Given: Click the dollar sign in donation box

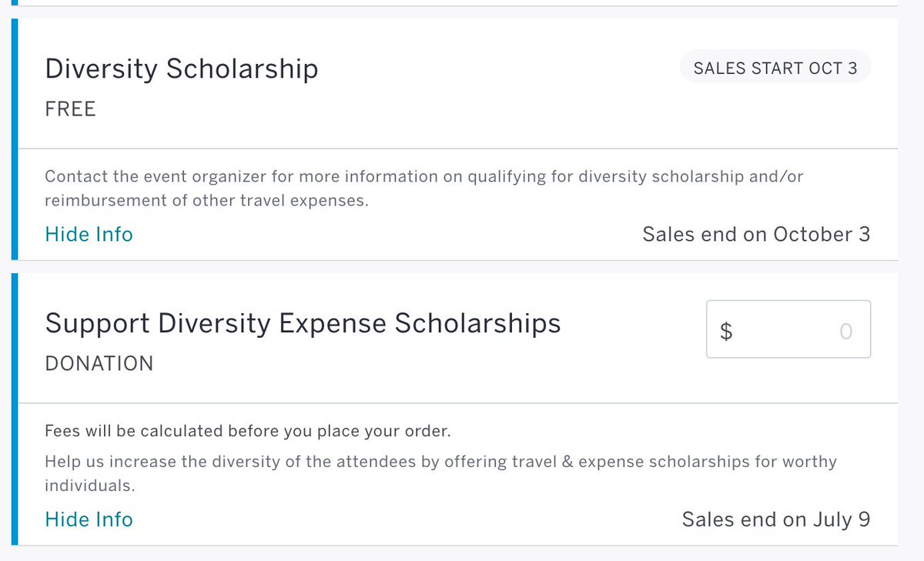Looking at the screenshot, I should click(x=725, y=331).
